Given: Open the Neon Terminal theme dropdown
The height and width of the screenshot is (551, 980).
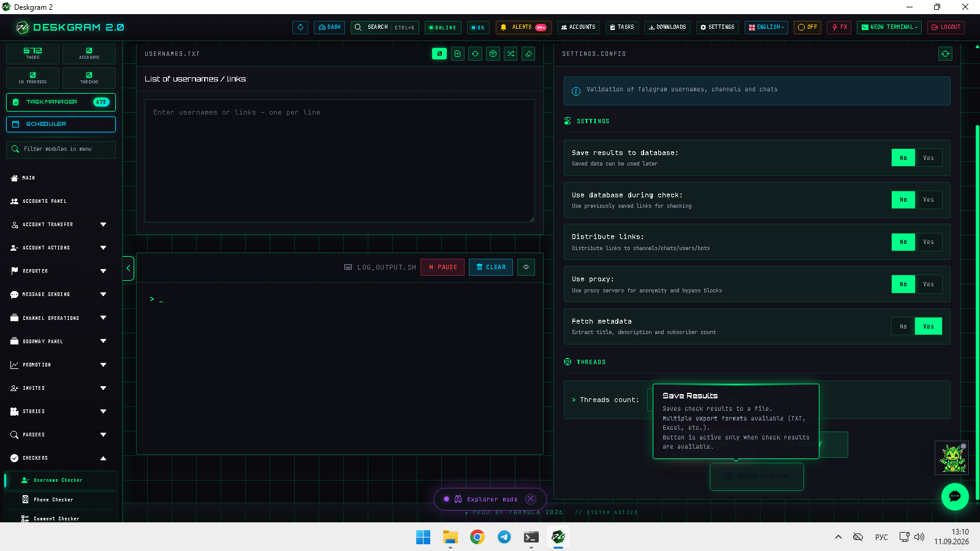Looking at the screenshot, I should (x=889, y=27).
